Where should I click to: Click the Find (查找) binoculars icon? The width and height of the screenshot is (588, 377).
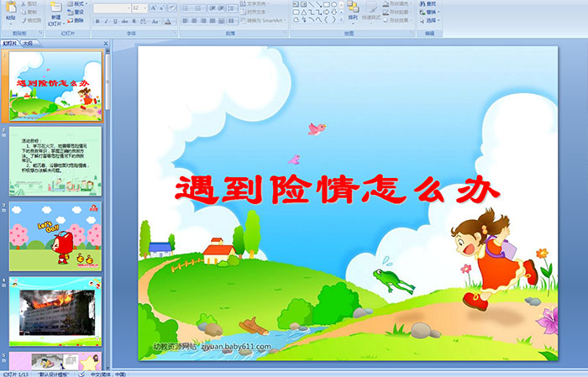pos(428,3)
